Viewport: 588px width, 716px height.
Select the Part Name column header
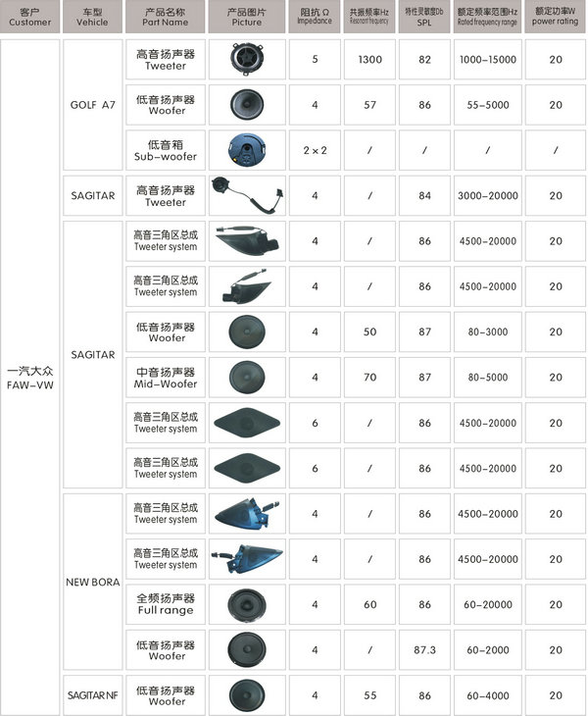pos(166,16)
